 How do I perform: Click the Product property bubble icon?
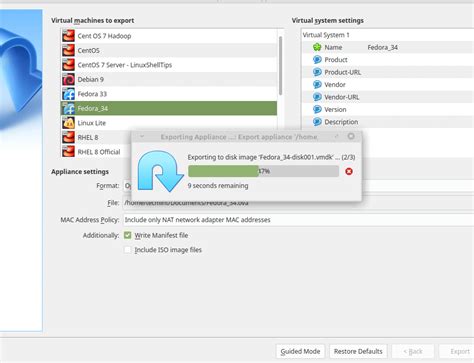pyautogui.click(x=317, y=60)
